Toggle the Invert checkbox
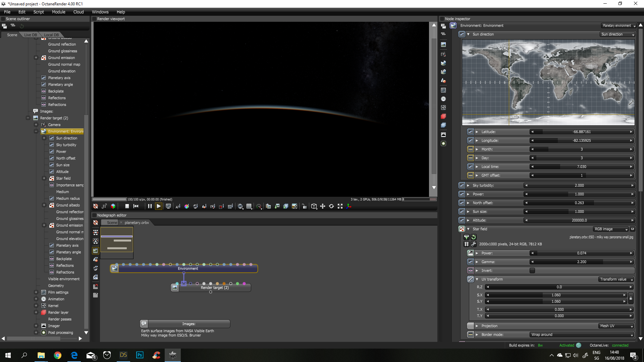 (x=532, y=270)
